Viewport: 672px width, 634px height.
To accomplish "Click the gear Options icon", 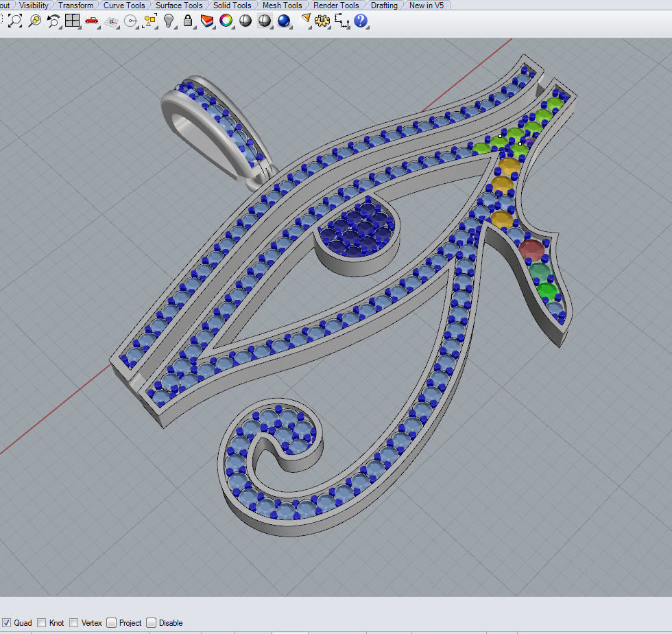I will pyautogui.click(x=322, y=21).
